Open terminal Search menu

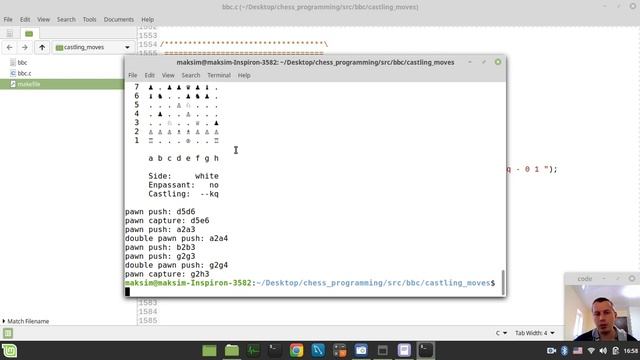[x=191, y=76]
